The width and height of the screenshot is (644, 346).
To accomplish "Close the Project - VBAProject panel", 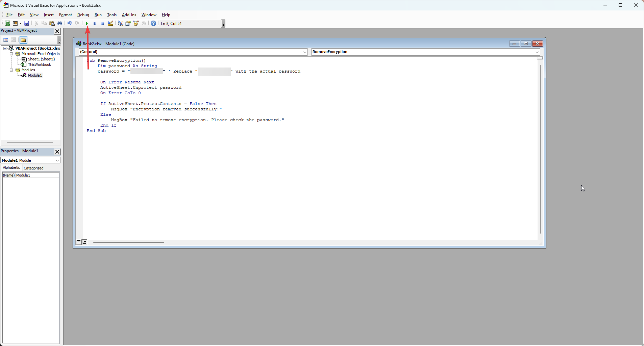I will (x=57, y=31).
